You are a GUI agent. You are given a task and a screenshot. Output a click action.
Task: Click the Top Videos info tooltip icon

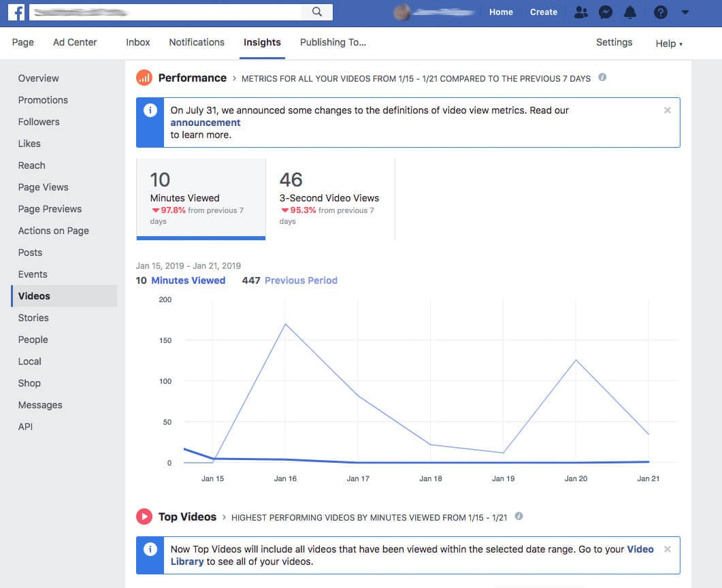tap(519, 516)
